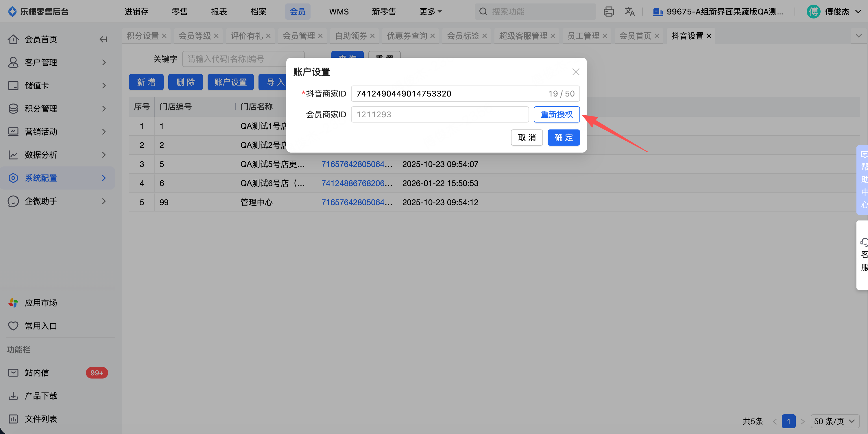
Task: Switch to the 会员管理 tab
Action: point(299,36)
